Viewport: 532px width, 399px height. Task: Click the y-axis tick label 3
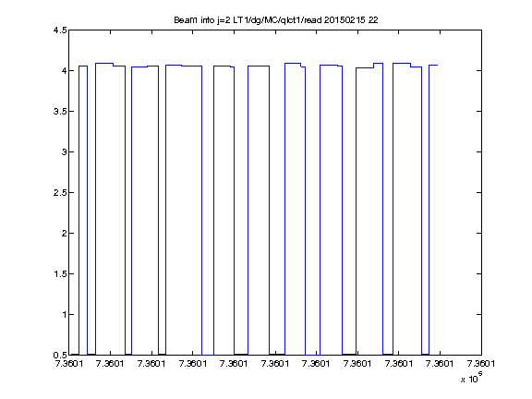click(x=64, y=152)
